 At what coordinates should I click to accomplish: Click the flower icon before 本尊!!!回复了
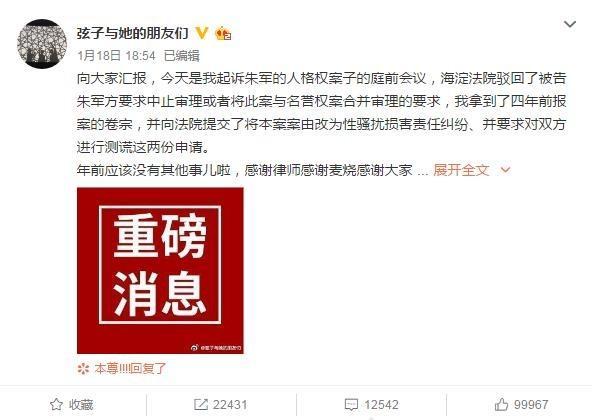(83, 368)
